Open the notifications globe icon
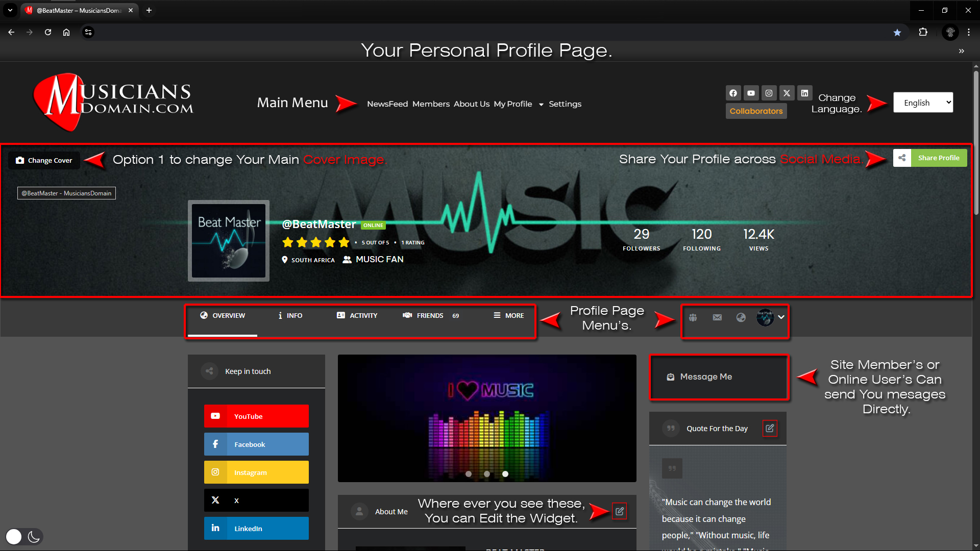The width and height of the screenshot is (980, 551). 741,317
